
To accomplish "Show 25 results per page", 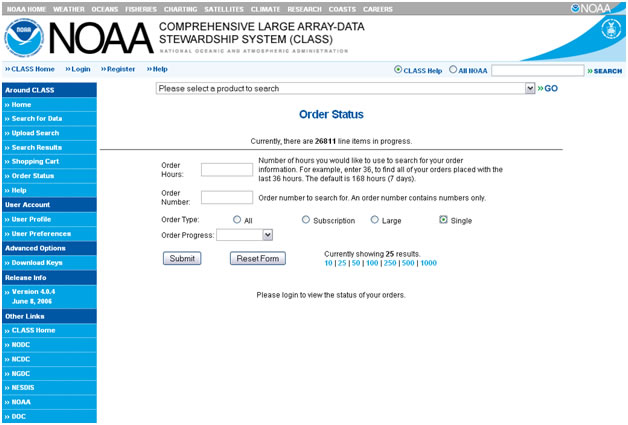I will 342,263.
